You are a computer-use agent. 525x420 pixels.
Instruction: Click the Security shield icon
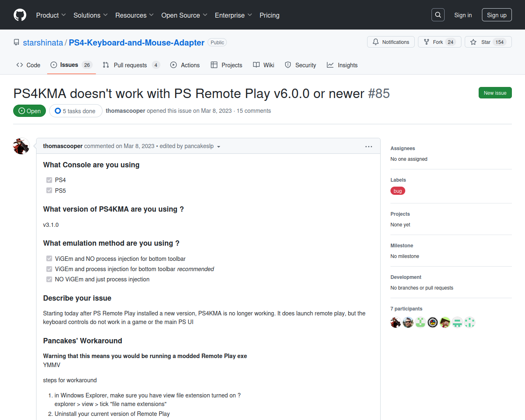[x=288, y=65]
